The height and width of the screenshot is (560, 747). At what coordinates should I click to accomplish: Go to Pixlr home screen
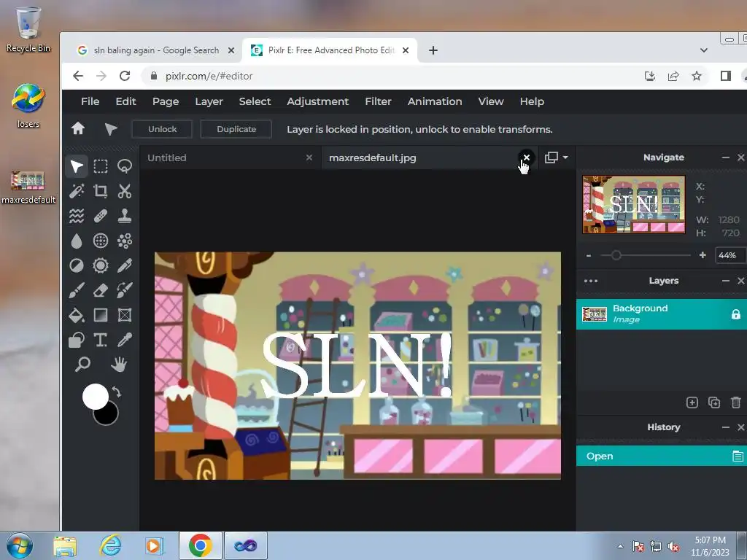tap(78, 128)
